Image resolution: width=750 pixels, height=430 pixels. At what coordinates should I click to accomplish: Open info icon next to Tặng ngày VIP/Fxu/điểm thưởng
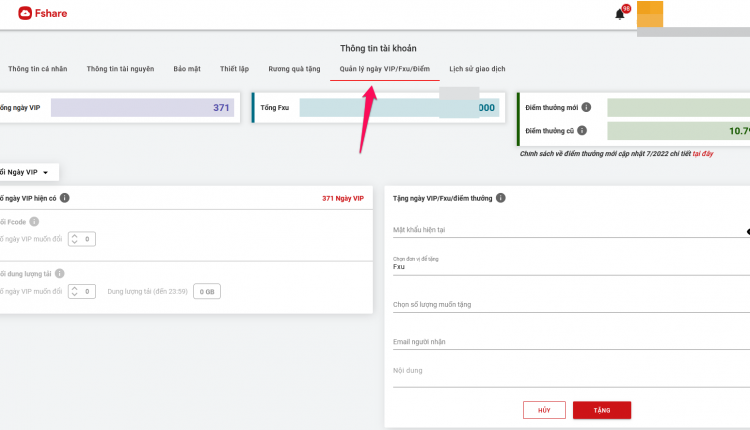point(500,198)
